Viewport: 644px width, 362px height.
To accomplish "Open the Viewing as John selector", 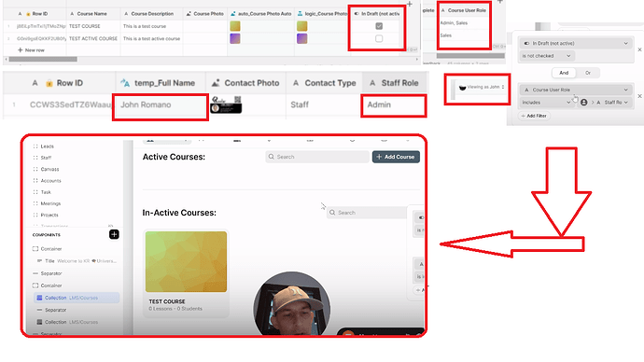I will [x=482, y=87].
